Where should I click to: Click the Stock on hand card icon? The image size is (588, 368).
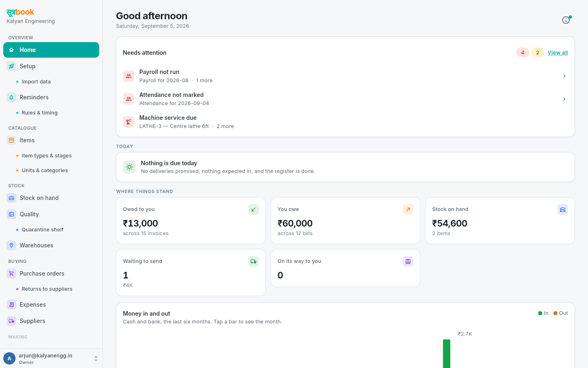(563, 209)
